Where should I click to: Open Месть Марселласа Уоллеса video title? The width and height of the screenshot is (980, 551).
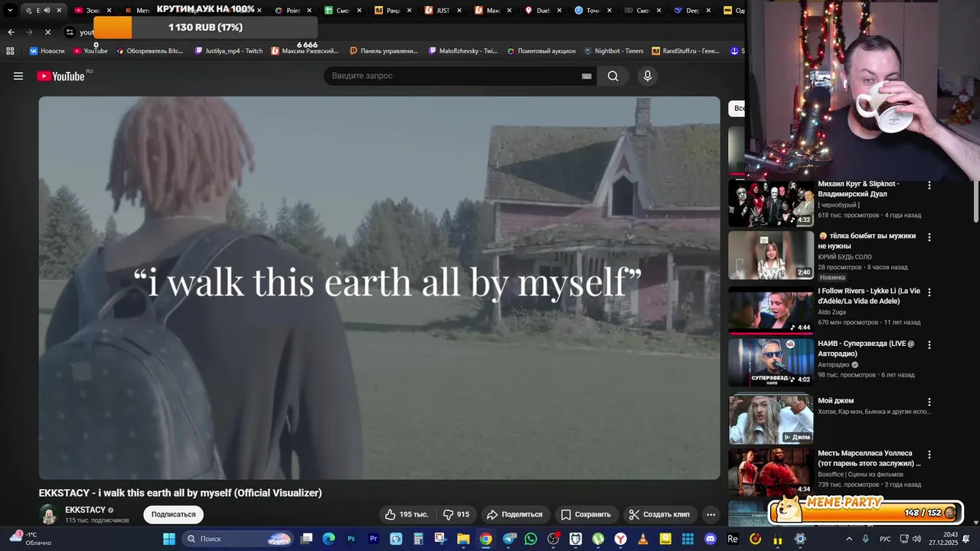coord(869,458)
